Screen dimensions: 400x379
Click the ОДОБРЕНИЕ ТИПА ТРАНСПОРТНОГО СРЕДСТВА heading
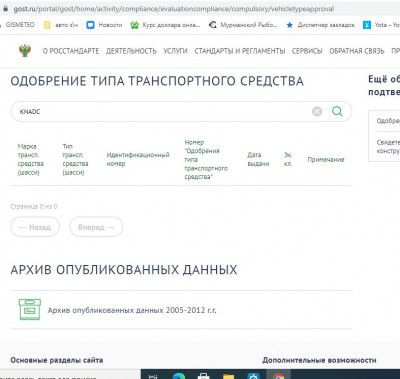(157, 81)
